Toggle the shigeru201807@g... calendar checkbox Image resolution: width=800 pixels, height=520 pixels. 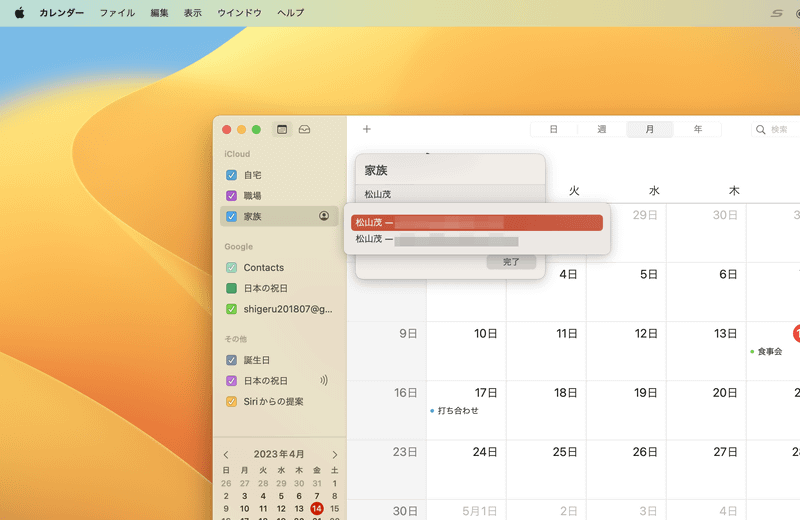[x=231, y=309]
